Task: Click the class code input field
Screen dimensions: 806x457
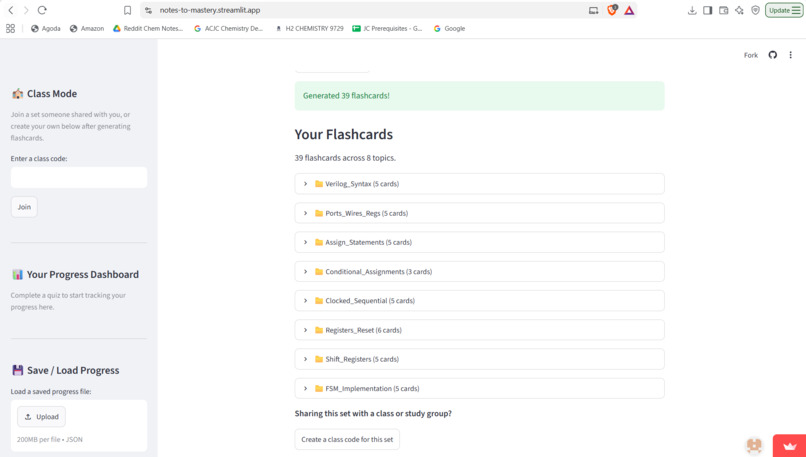Action: [79, 177]
